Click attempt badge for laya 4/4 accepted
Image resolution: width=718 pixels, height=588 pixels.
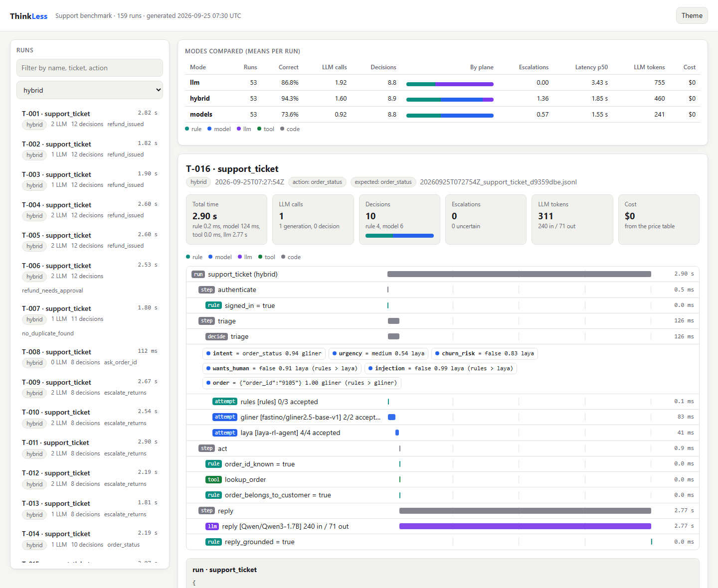point(225,433)
